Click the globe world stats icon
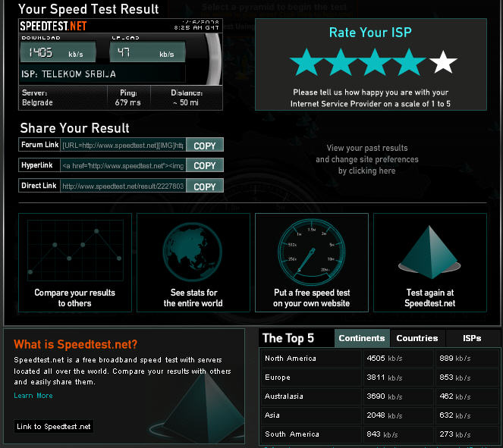 pyautogui.click(x=193, y=252)
